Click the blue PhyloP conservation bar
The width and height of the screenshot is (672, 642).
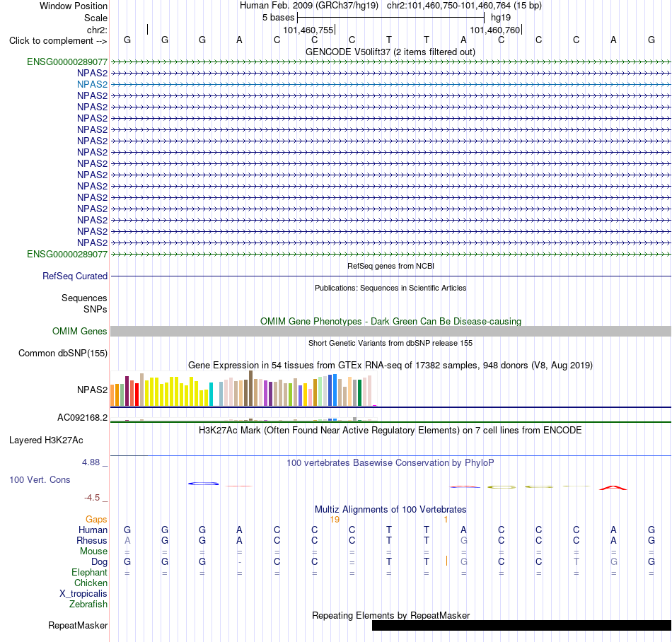click(x=204, y=484)
